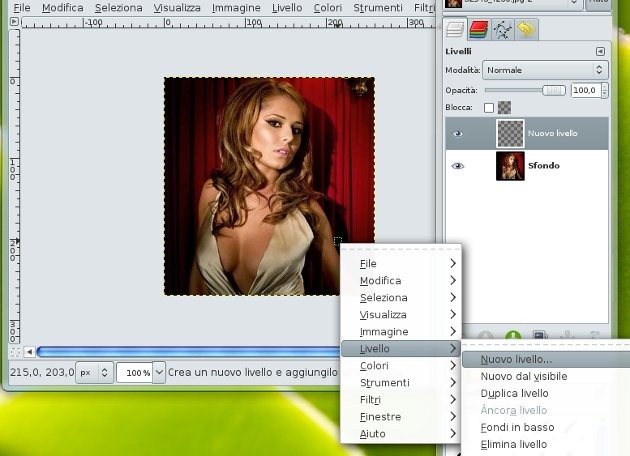The image size is (630, 456).
Task: Open the zoom level dropdown arrow
Action: [159, 373]
